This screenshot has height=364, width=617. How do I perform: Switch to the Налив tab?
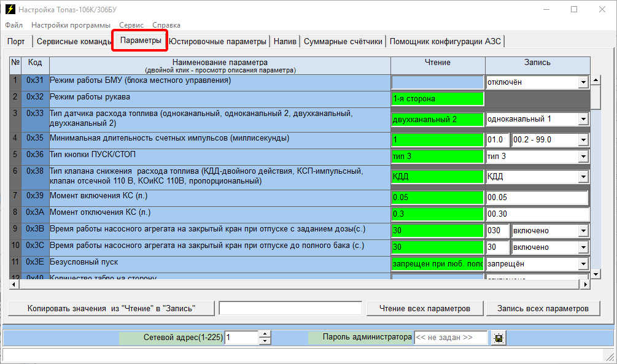point(285,41)
